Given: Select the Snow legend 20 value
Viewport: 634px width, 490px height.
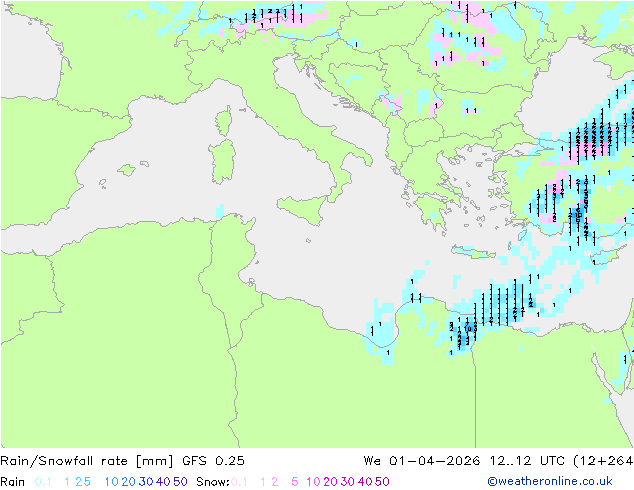Looking at the screenshot, I should point(330,482).
